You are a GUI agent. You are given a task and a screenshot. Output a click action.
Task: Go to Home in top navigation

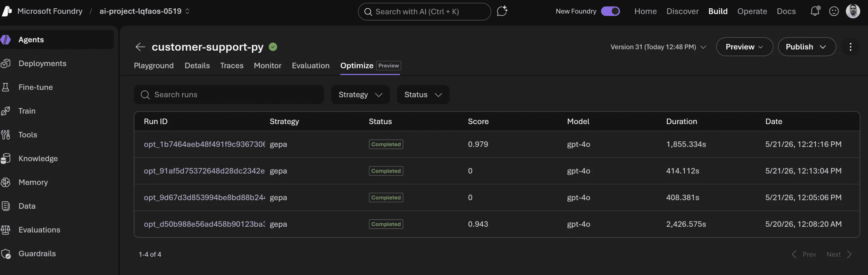pyautogui.click(x=645, y=11)
